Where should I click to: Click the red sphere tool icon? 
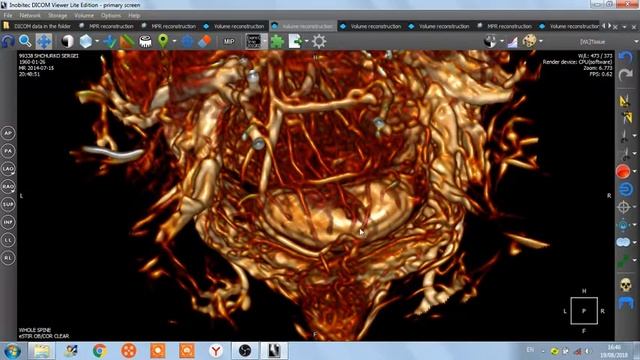click(623, 171)
